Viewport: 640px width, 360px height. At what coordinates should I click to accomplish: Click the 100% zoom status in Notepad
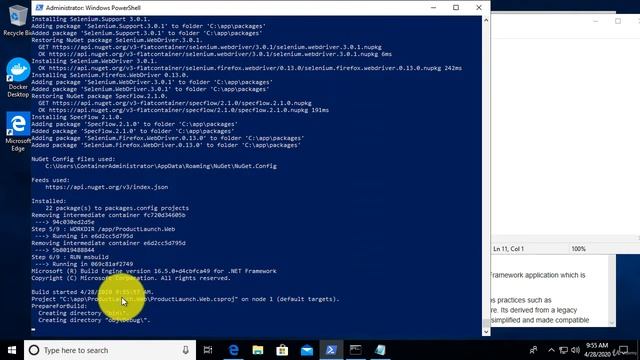(578, 249)
